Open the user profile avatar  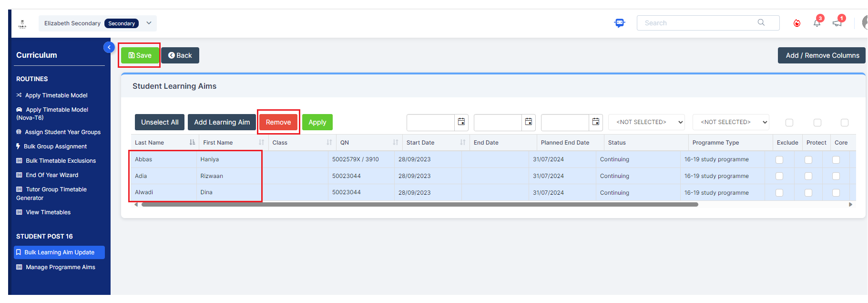864,23
